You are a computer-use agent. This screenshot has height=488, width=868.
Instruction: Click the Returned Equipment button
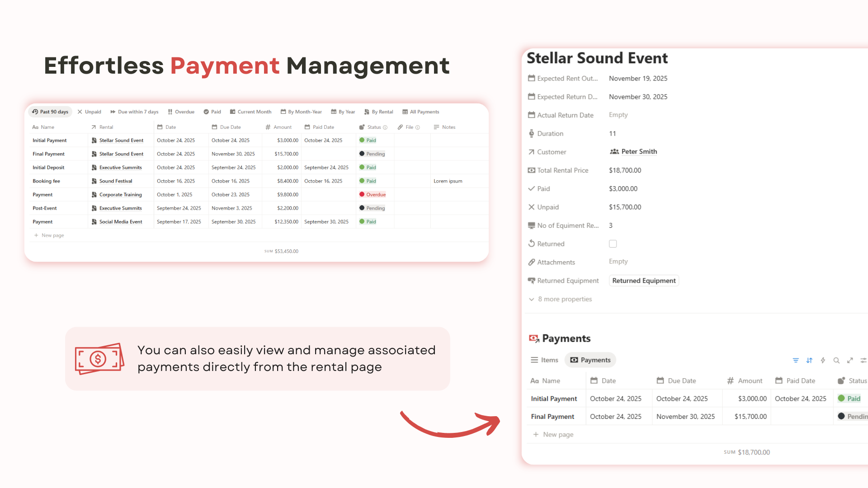click(643, 281)
